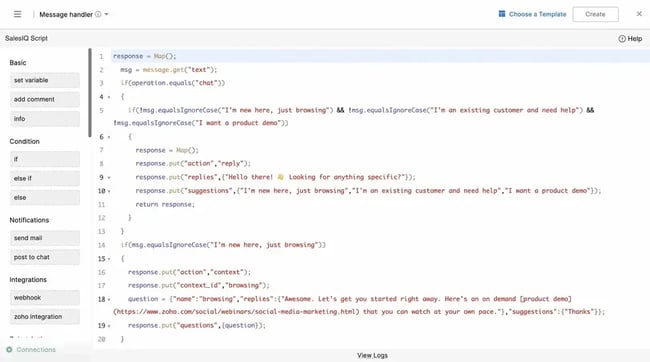Expand the Message handler dropdown arrow
The width and height of the screenshot is (650, 362).
point(107,14)
